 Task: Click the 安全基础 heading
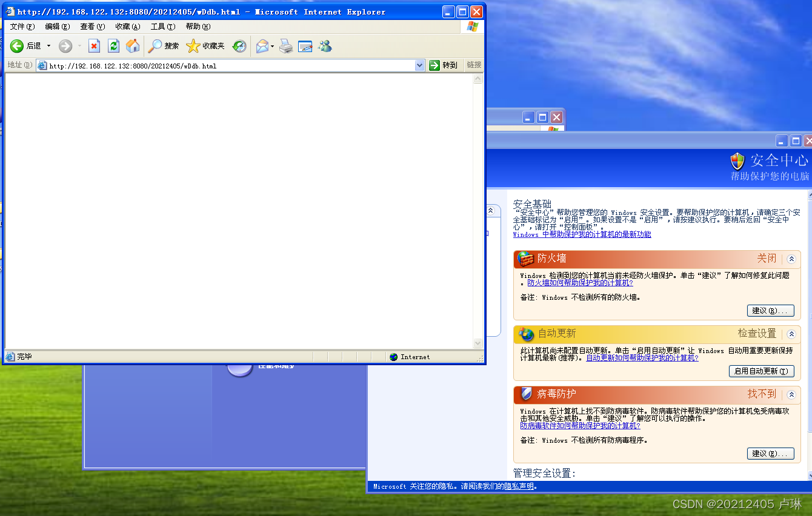point(533,204)
